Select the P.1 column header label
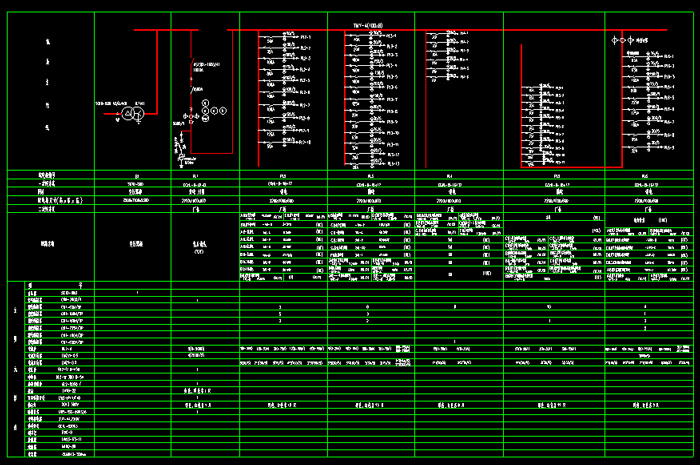This screenshot has width=700, height=465. [195, 175]
